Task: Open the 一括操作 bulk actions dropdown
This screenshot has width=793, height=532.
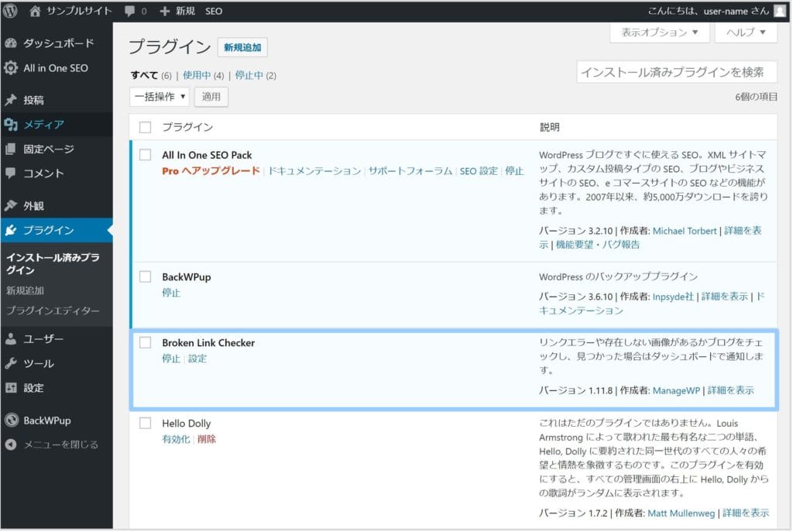Action: click(x=160, y=97)
